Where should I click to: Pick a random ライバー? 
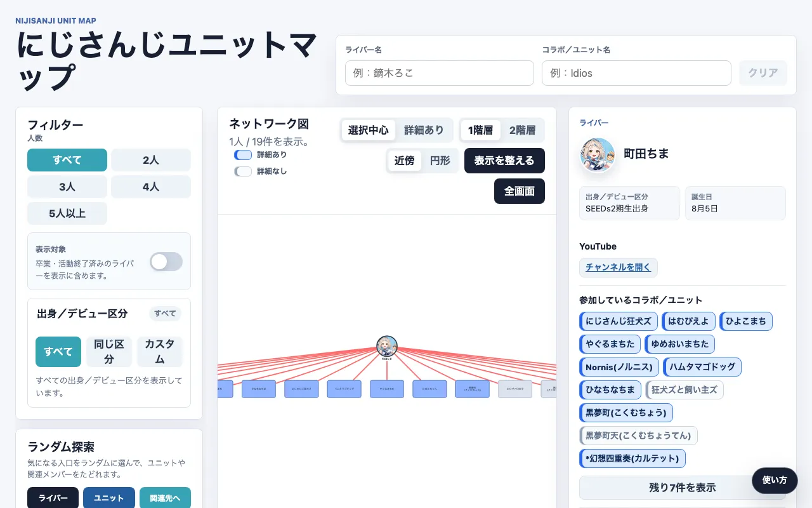click(53, 498)
